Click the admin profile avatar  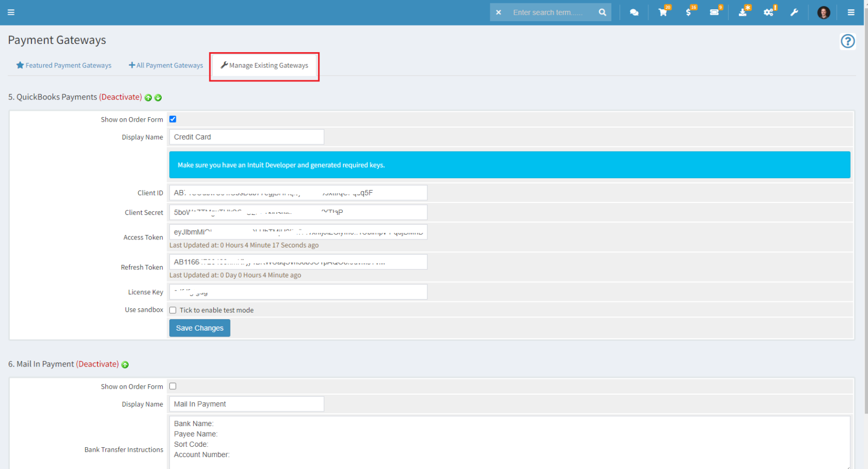click(x=824, y=12)
